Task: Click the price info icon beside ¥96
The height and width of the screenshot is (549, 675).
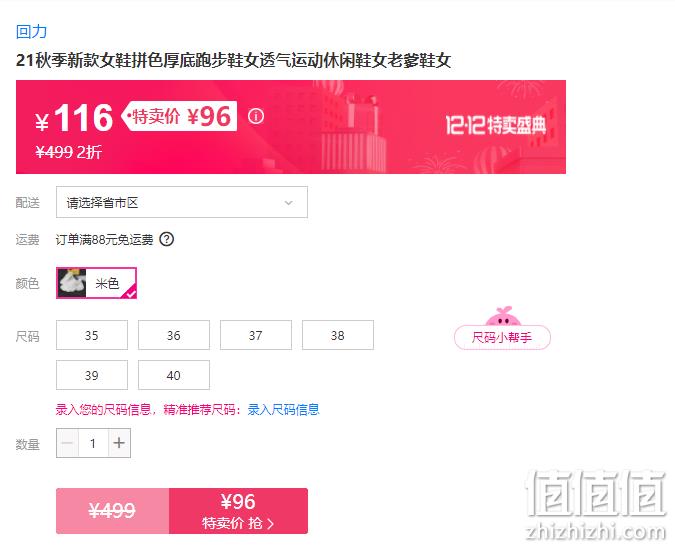Action: click(x=256, y=116)
